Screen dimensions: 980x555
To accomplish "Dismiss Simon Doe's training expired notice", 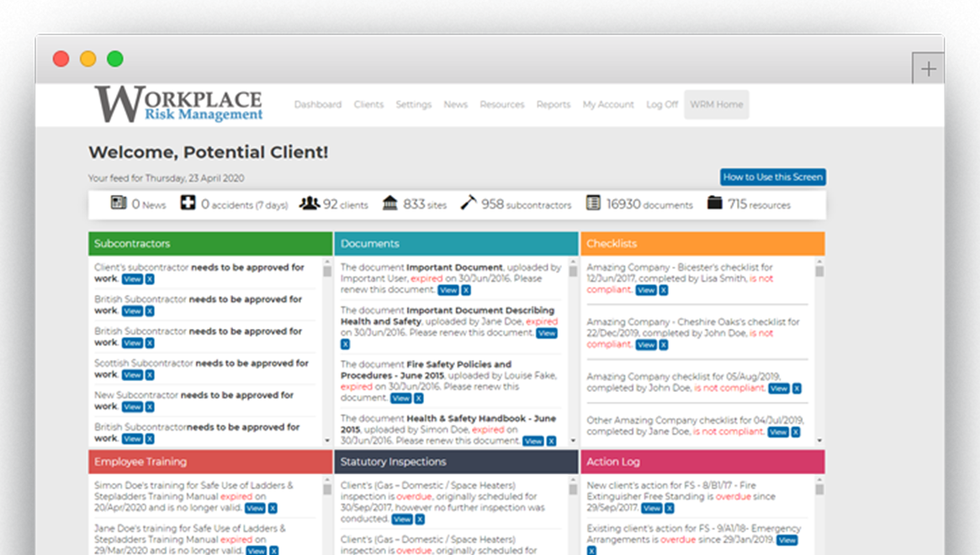I will tap(273, 508).
